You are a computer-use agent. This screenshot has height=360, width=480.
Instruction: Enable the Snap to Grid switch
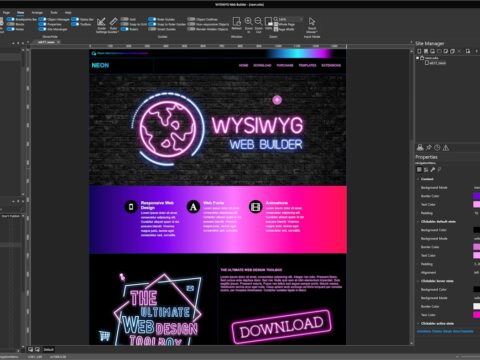125,24
